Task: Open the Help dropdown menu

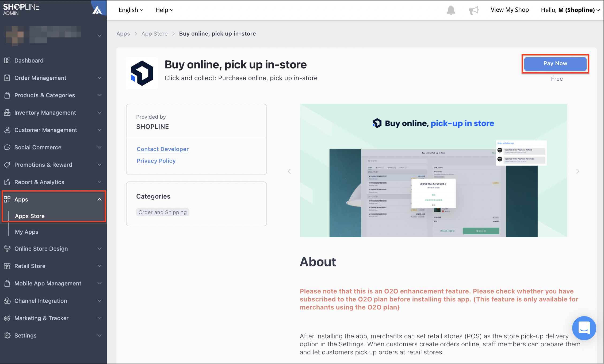Action: coord(165,10)
